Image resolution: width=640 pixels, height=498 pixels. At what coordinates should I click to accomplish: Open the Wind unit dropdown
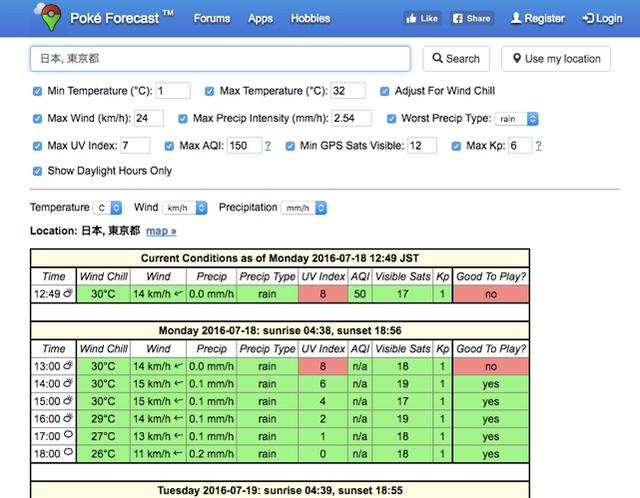(185, 208)
